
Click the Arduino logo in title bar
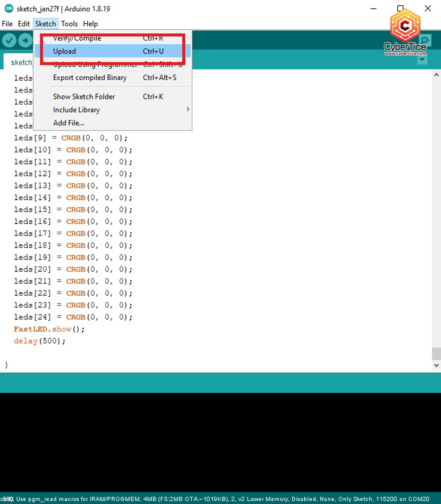tap(9, 9)
